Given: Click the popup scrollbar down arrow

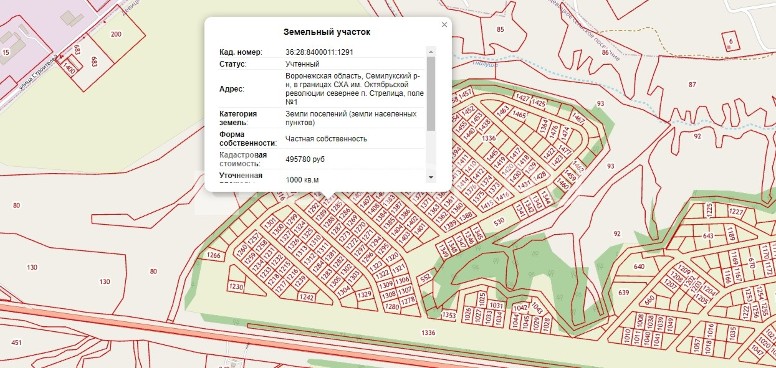Looking at the screenshot, I should (431, 177).
